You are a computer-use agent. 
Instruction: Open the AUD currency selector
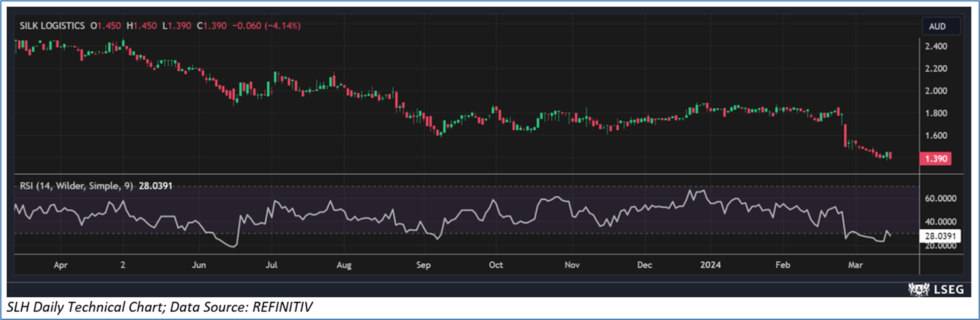938,28
